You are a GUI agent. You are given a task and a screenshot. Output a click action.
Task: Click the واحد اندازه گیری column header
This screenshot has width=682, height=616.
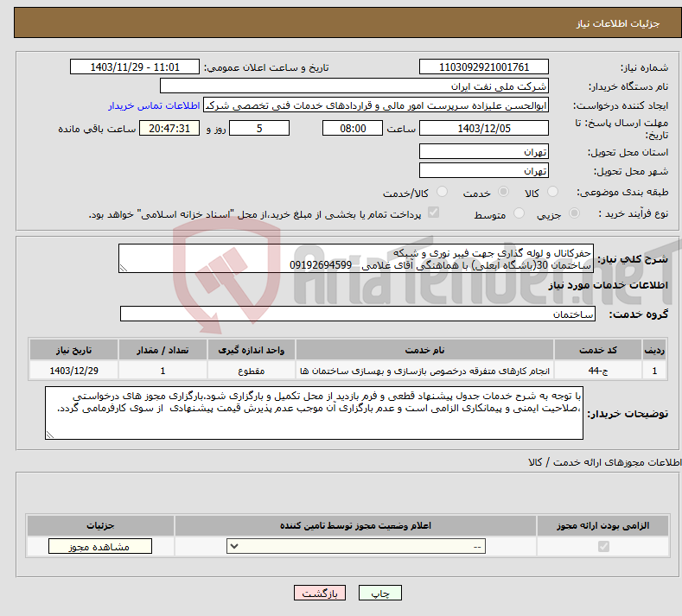click(251, 350)
